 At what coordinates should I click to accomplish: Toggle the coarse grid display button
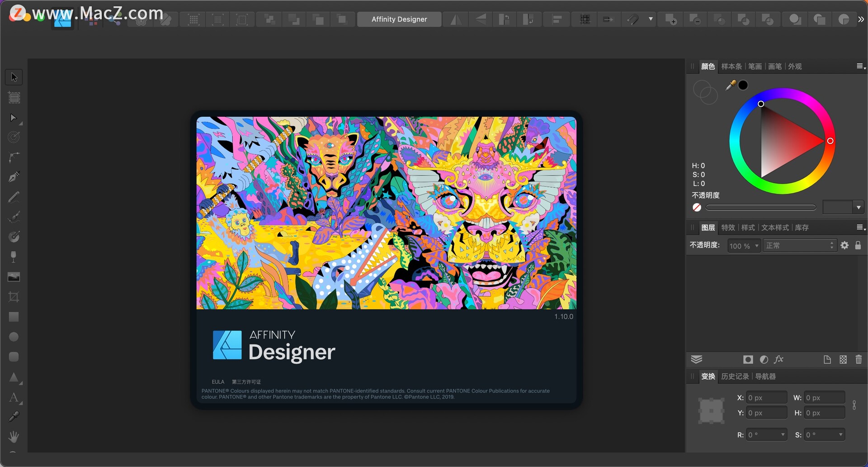[x=194, y=19]
